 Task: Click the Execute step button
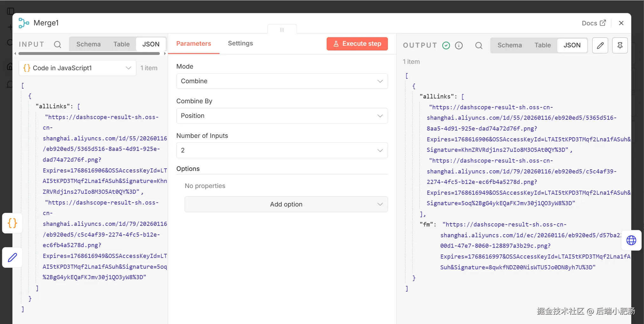(x=357, y=44)
